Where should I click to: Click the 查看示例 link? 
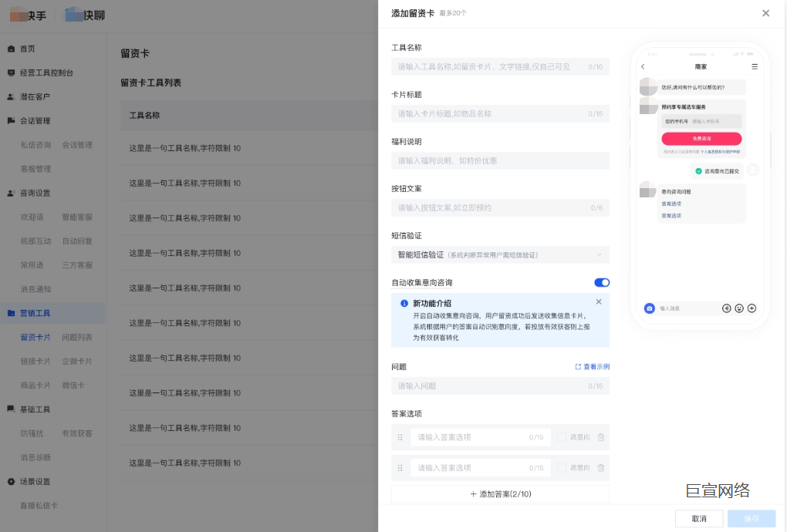tap(594, 366)
